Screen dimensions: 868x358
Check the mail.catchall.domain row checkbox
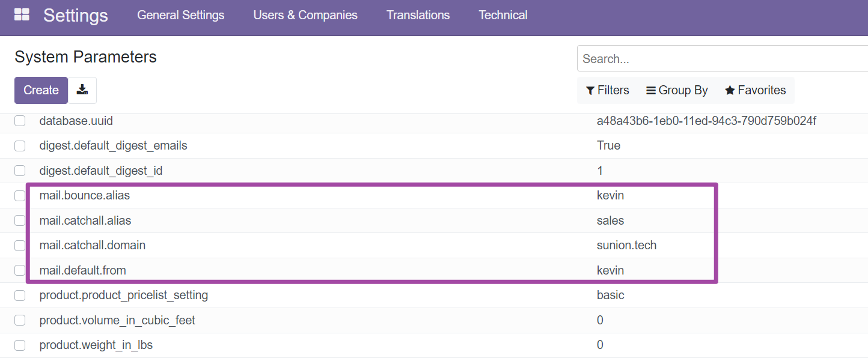pos(20,246)
